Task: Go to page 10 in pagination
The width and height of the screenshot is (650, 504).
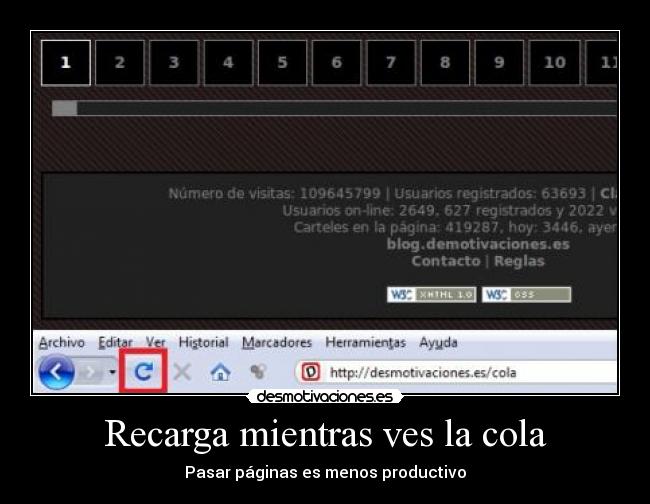Action: [555, 63]
